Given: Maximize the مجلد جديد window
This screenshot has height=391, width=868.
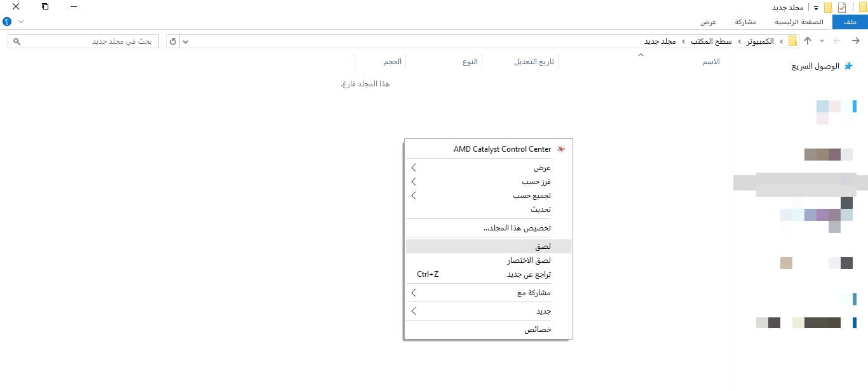Looking at the screenshot, I should [44, 6].
